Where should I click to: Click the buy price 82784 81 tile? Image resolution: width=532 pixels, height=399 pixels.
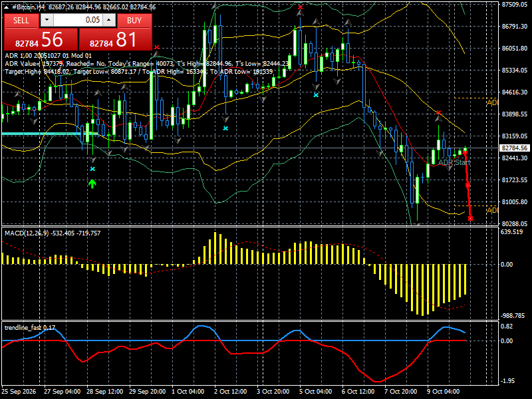click(115, 39)
